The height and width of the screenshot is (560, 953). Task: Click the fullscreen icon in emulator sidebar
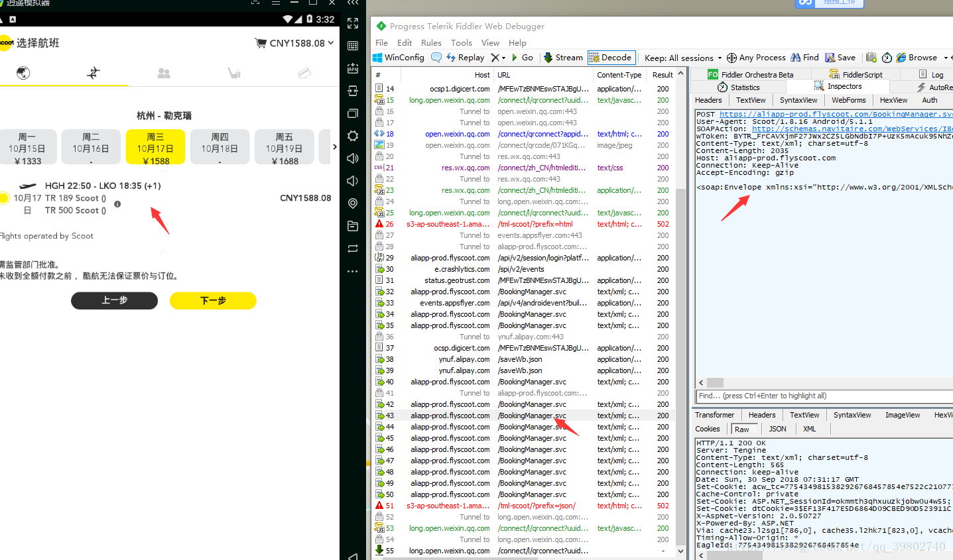pyautogui.click(x=353, y=23)
